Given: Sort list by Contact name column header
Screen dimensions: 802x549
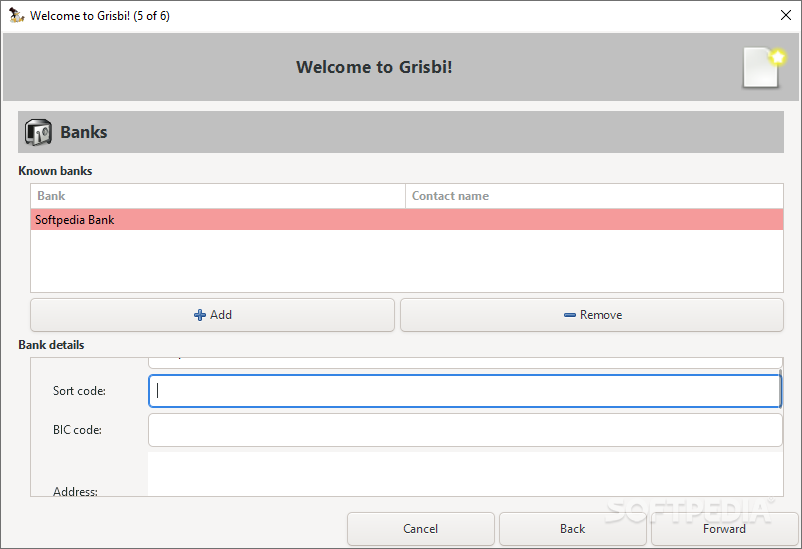Looking at the screenshot, I should pos(594,196).
